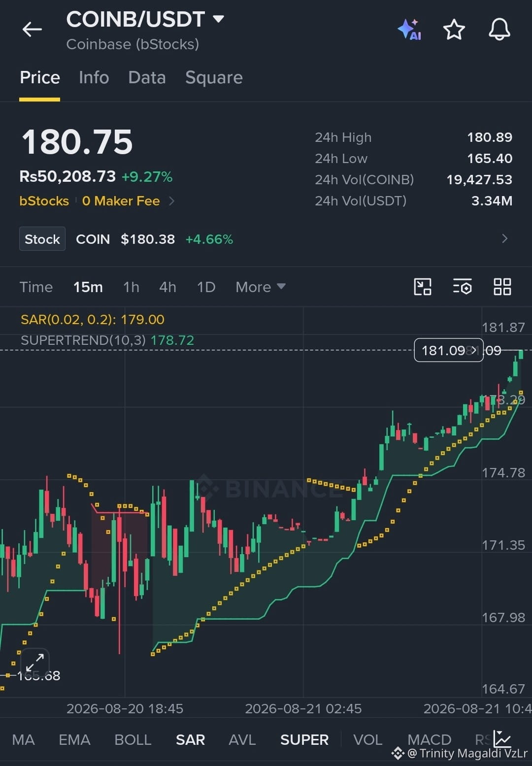Expand the More timeframes dropdown
Viewport: 532px width, 766px height.
click(x=260, y=287)
